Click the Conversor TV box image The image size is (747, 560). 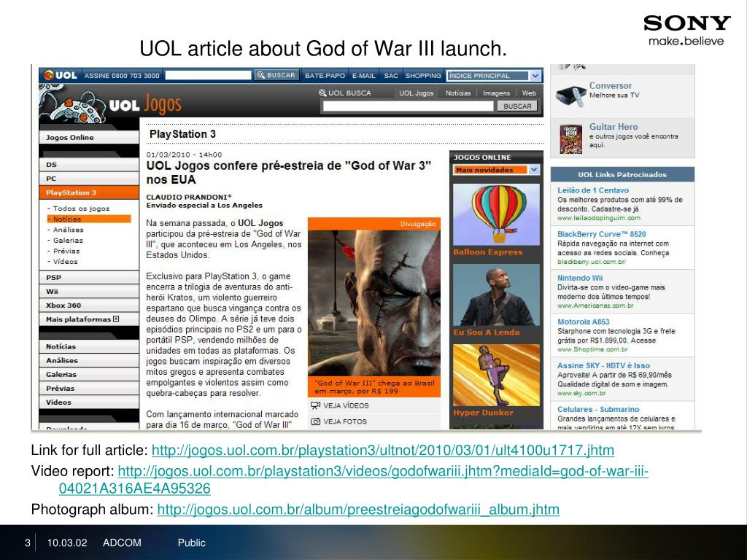(x=570, y=96)
